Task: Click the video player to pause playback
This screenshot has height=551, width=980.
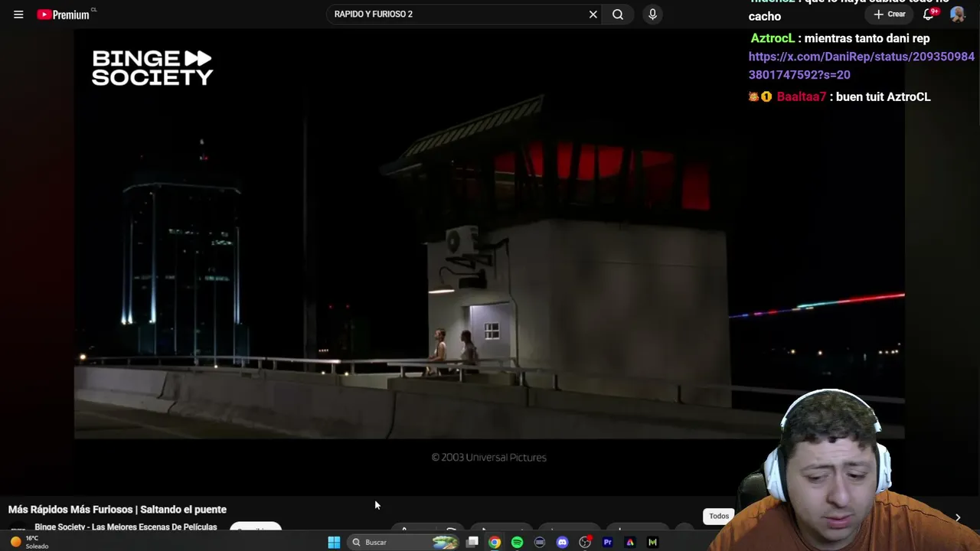Action: point(489,233)
